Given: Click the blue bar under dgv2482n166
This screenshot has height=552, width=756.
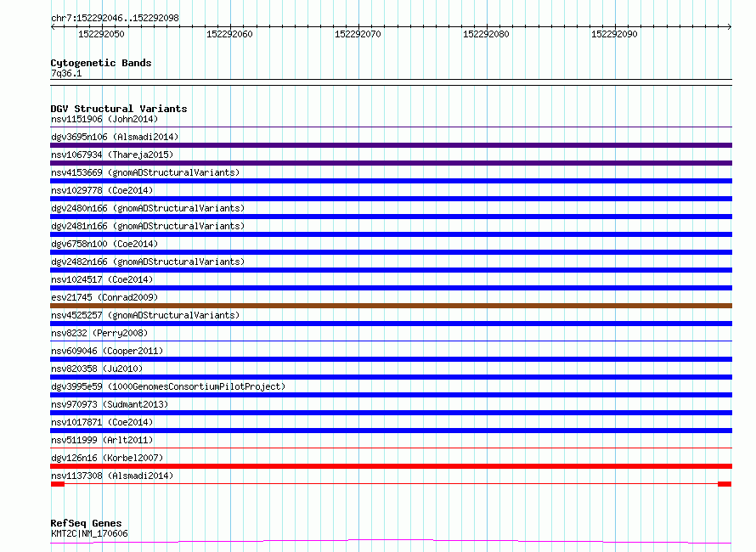Looking at the screenshot, I should click(x=391, y=270).
